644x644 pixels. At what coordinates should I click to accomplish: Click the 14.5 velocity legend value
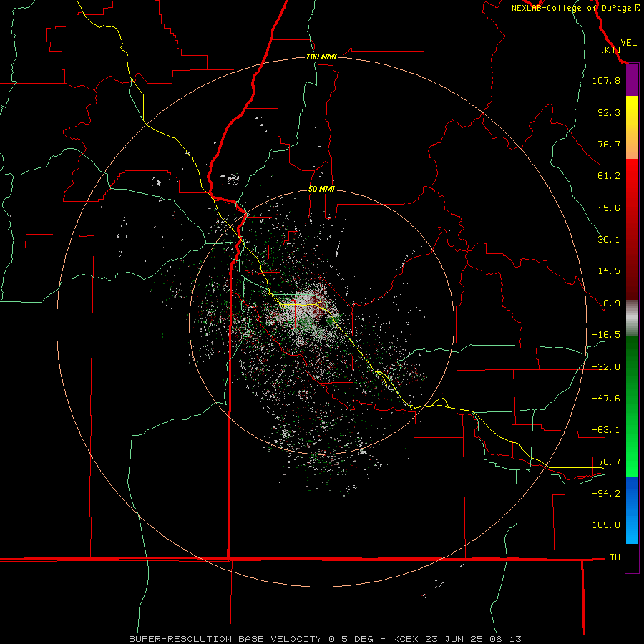(609, 271)
